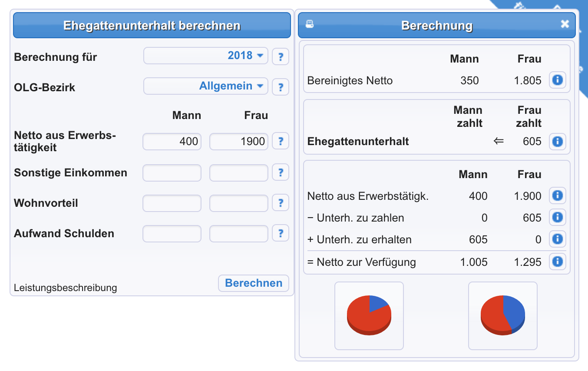Show info for Unterh. zu zahlen
Viewport: 588px width, 371px height.
[x=557, y=217]
